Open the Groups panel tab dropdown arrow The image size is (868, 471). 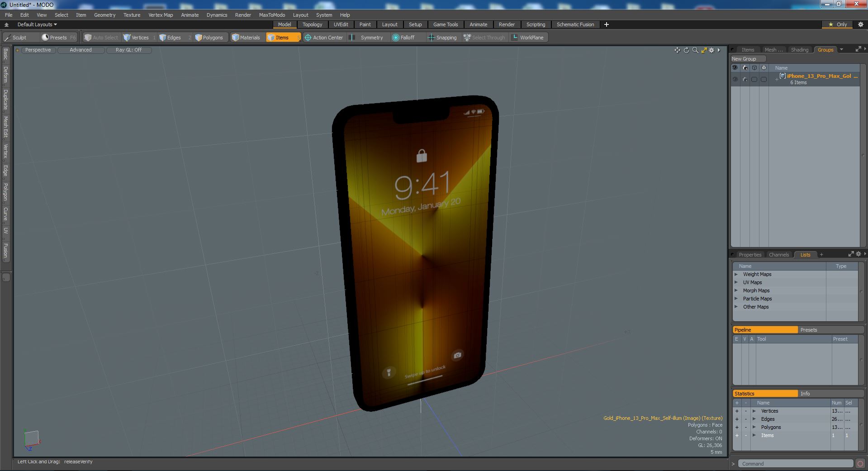(841, 50)
